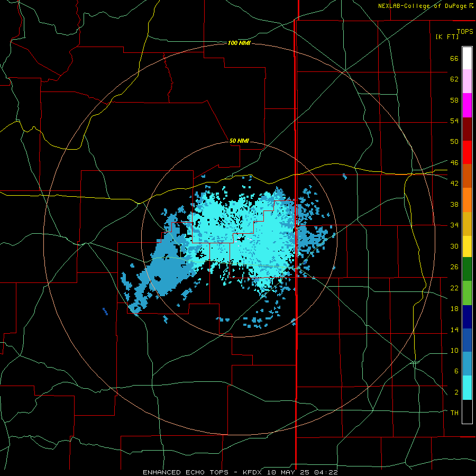476x476 pixels.
Task: Click the light pink legend color band
Action: coord(467,81)
